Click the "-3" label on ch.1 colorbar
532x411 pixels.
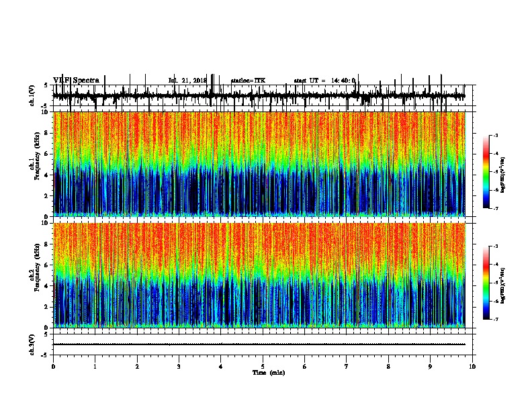coord(496,135)
